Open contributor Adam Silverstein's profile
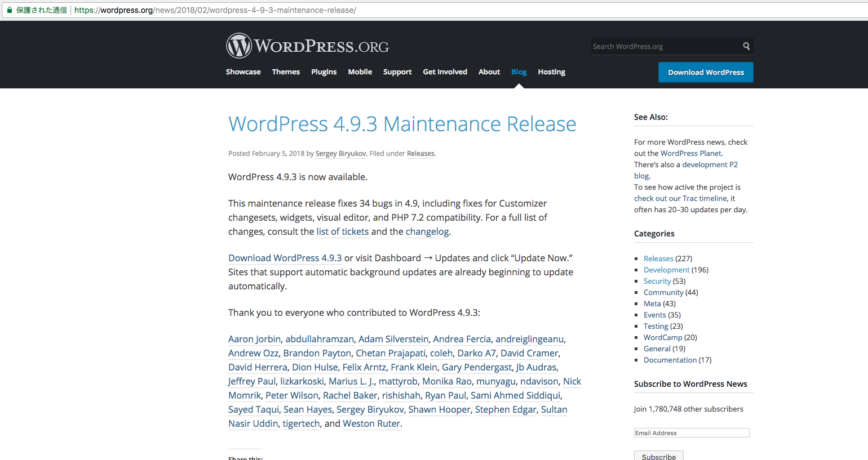 [393, 339]
